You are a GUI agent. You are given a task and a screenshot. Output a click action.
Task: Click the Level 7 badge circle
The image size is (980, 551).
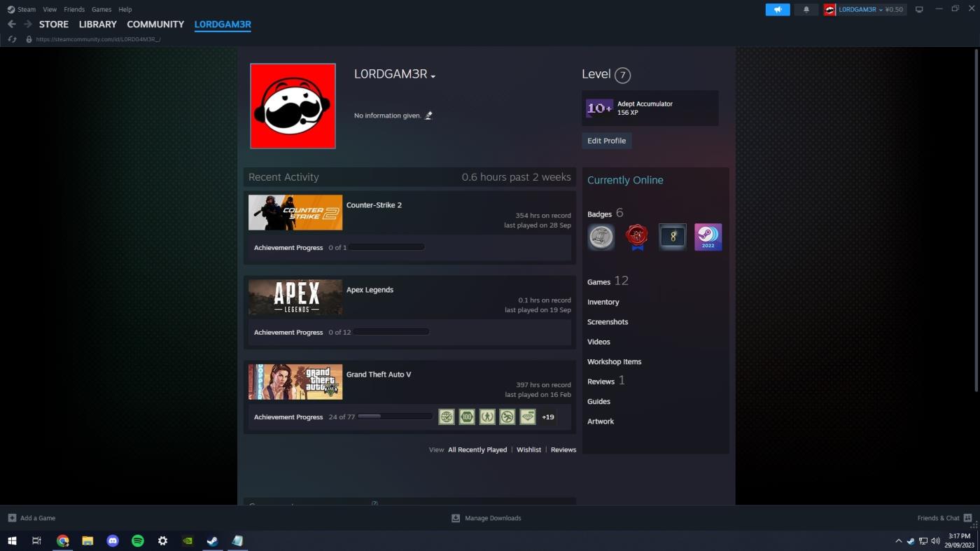622,75
